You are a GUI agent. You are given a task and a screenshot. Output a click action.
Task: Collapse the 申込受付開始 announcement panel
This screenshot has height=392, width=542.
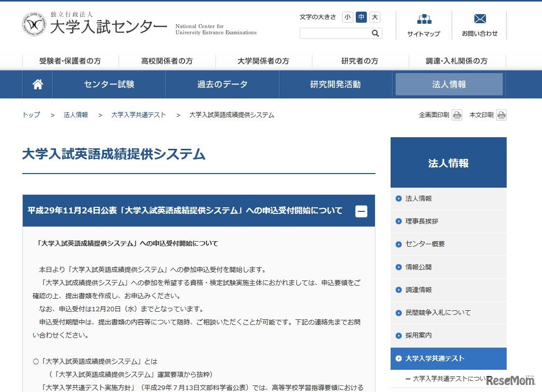(x=361, y=211)
